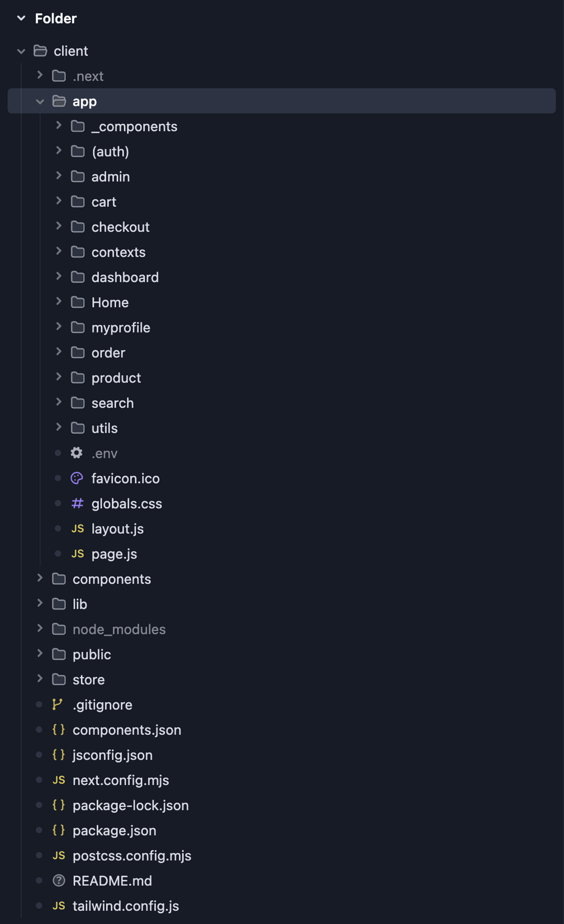Click the git branch icon for .gitignore

[x=57, y=705]
